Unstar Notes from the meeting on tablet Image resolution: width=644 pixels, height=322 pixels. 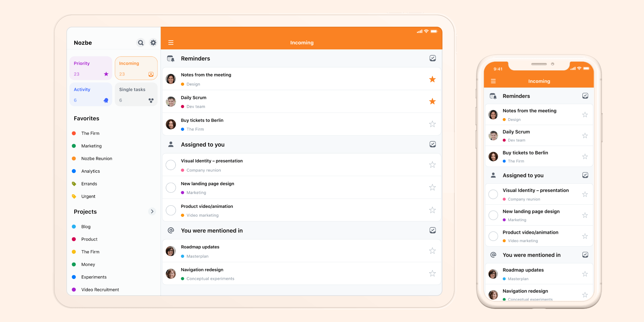(x=432, y=79)
